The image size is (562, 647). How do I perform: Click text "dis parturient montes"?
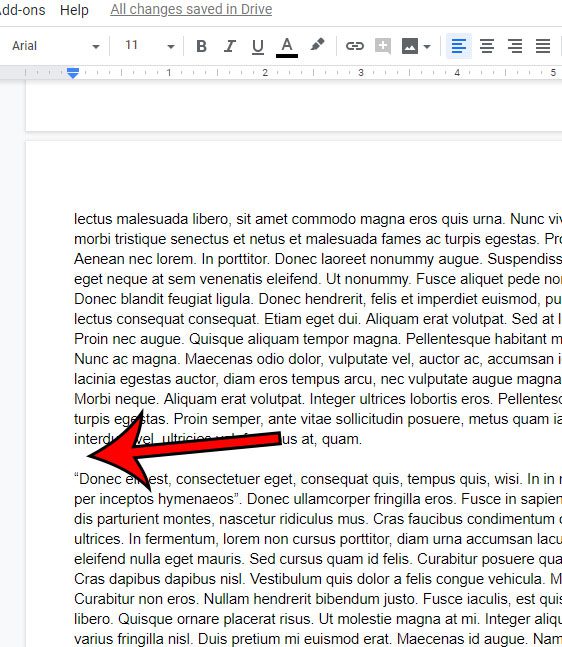(143, 519)
